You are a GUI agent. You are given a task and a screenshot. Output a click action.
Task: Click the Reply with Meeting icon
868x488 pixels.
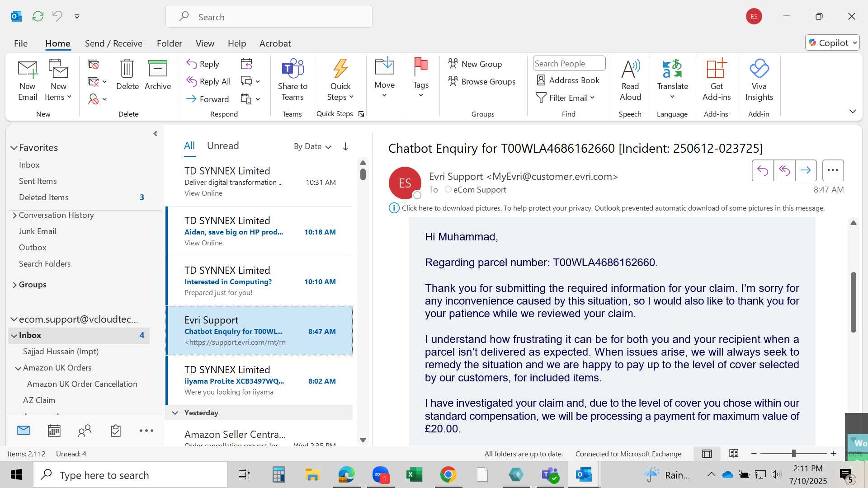point(246,64)
